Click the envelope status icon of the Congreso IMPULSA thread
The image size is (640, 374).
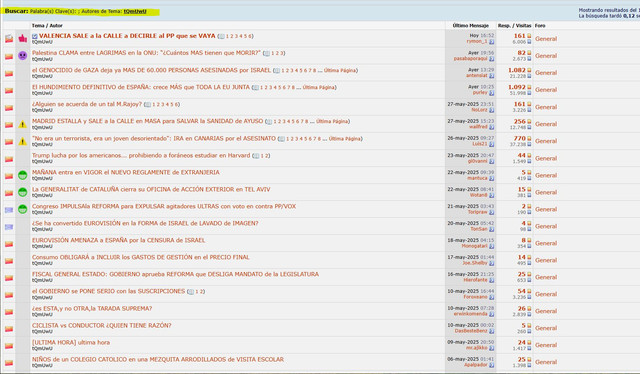point(9,209)
